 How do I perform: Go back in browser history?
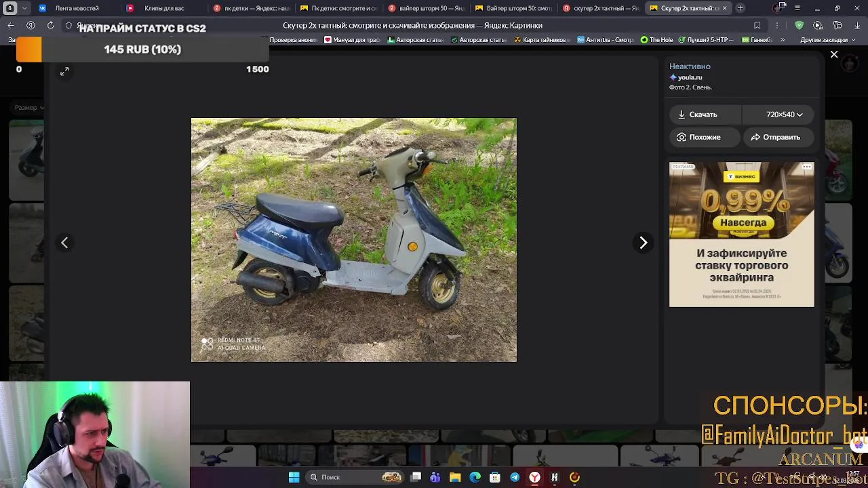[11, 25]
